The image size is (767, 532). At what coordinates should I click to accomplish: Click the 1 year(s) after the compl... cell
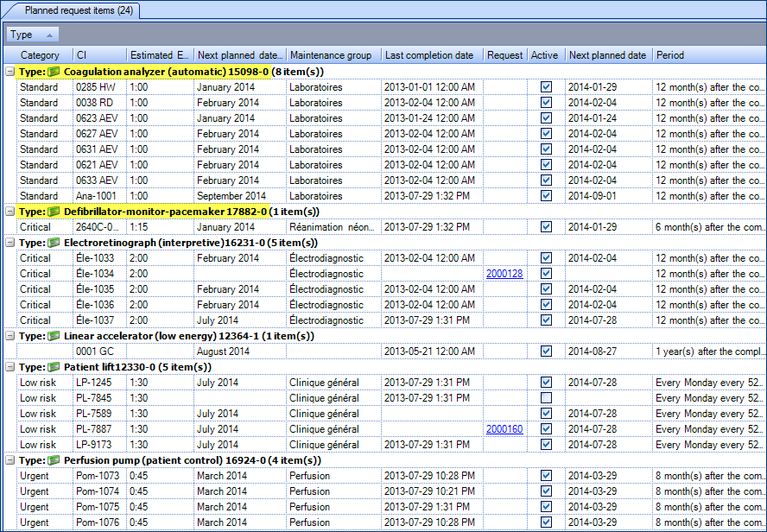click(709, 351)
